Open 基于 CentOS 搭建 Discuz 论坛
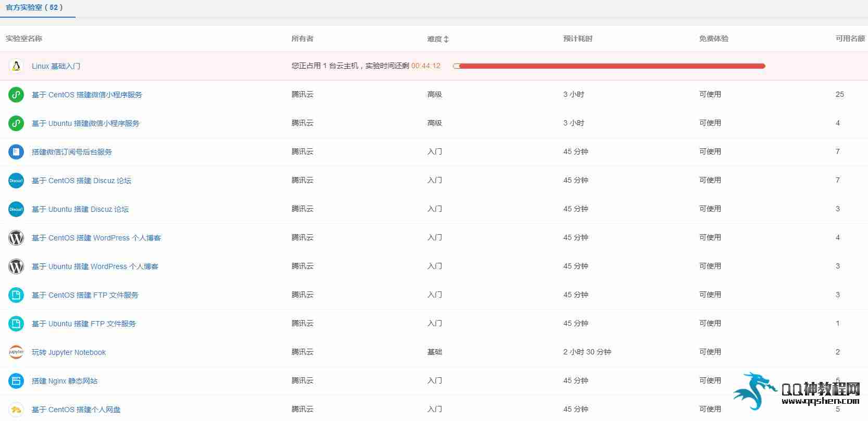Image resolution: width=868 pixels, height=421 pixels. tap(81, 181)
